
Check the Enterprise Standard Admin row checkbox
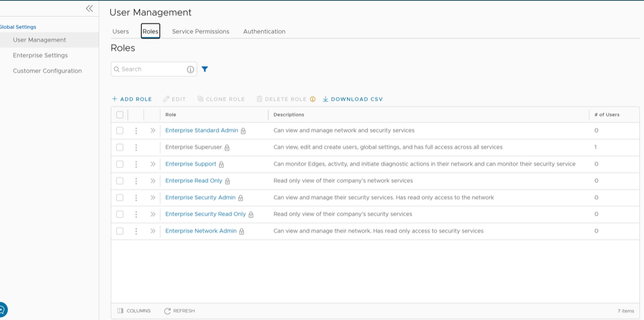(119, 131)
